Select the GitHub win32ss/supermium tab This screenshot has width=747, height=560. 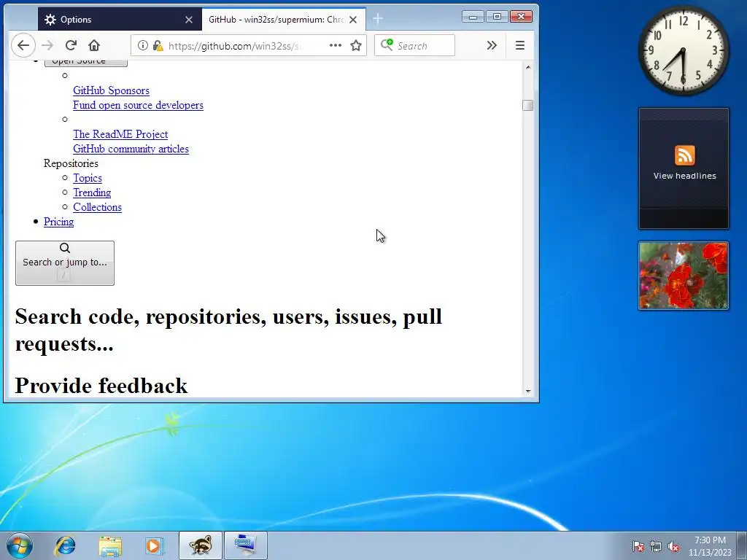(x=284, y=20)
